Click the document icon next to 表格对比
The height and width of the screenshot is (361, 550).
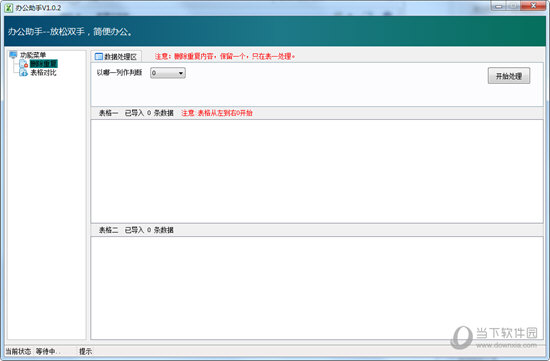tap(24, 73)
